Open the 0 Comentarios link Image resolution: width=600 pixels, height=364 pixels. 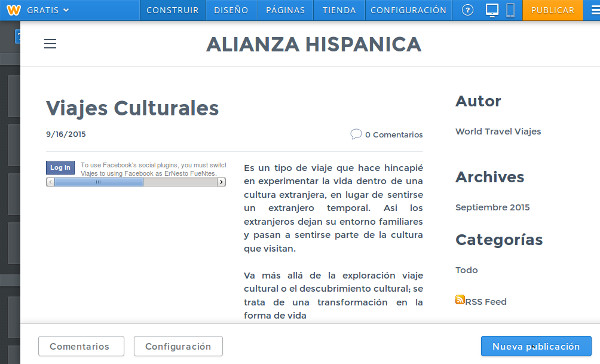(394, 134)
